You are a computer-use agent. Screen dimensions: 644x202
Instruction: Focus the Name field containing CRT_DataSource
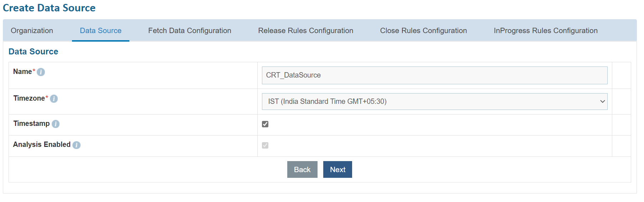434,75
